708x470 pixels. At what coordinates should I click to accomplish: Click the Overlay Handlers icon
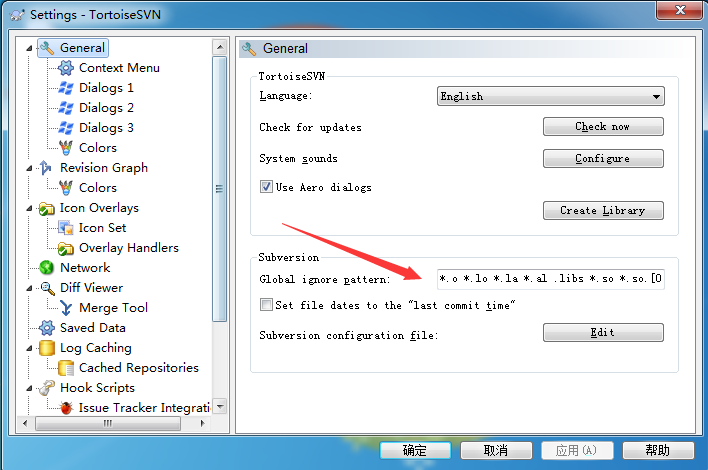tap(66, 248)
